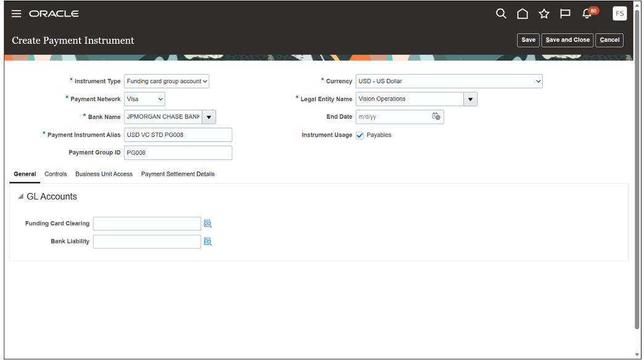Open notifications bell icon
The image size is (644, 360).
pos(587,14)
